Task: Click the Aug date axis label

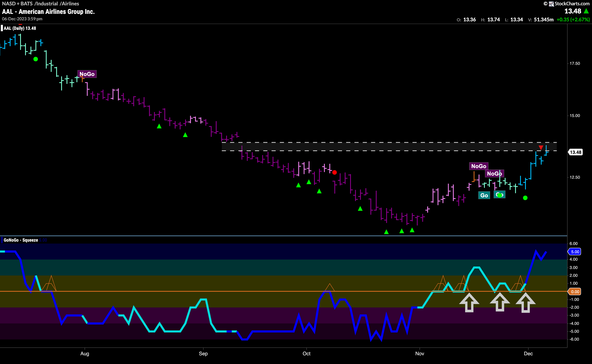Action: point(85,353)
